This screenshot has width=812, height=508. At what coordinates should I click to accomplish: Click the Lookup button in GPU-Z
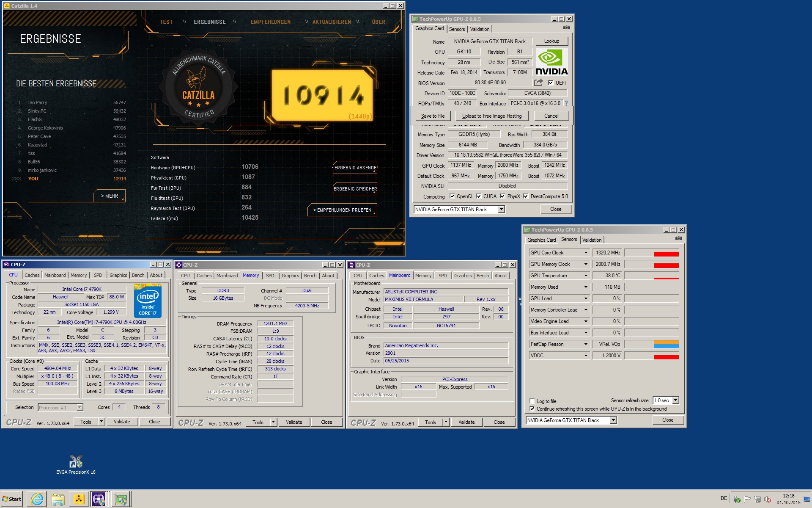[x=551, y=41]
